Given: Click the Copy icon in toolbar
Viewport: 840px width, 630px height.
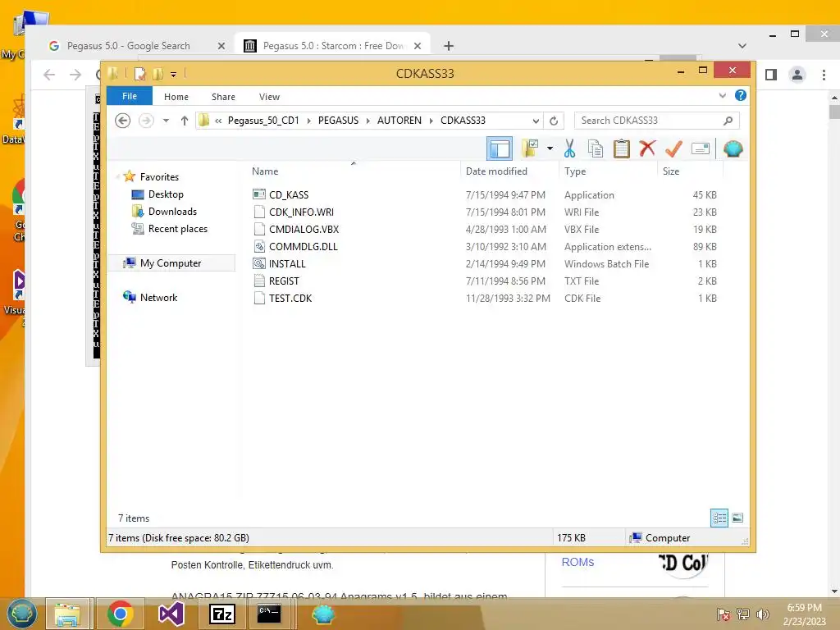Looking at the screenshot, I should click(x=596, y=148).
